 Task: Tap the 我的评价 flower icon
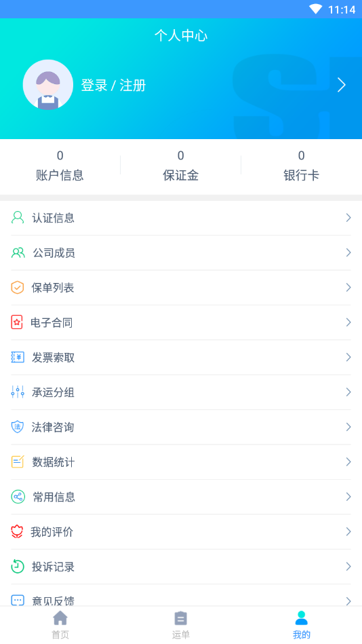pos(17,532)
